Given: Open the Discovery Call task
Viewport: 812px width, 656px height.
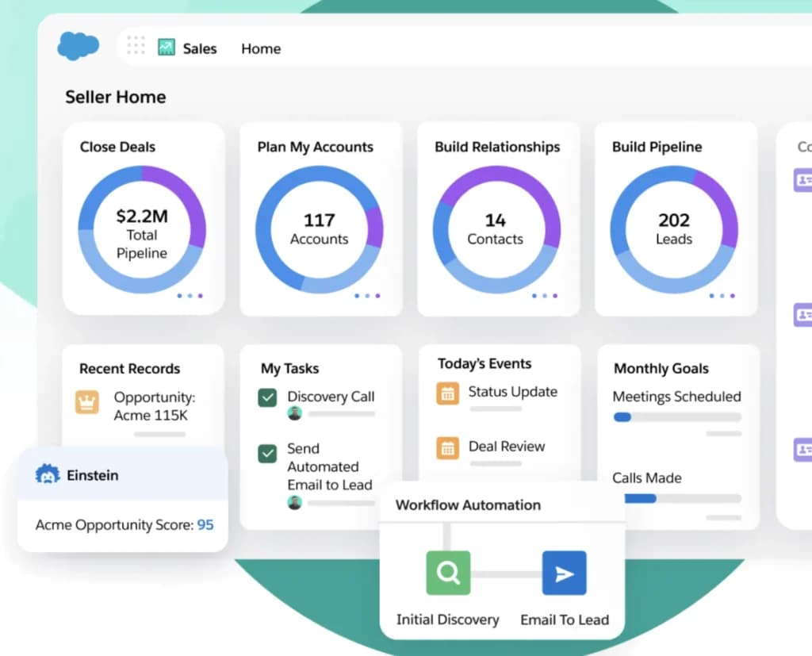Looking at the screenshot, I should (x=331, y=397).
